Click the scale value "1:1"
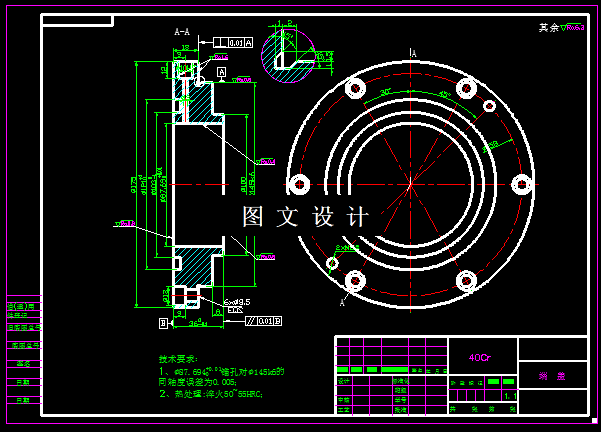The width and height of the screenshot is (601, 432). [x=510, y=396]
